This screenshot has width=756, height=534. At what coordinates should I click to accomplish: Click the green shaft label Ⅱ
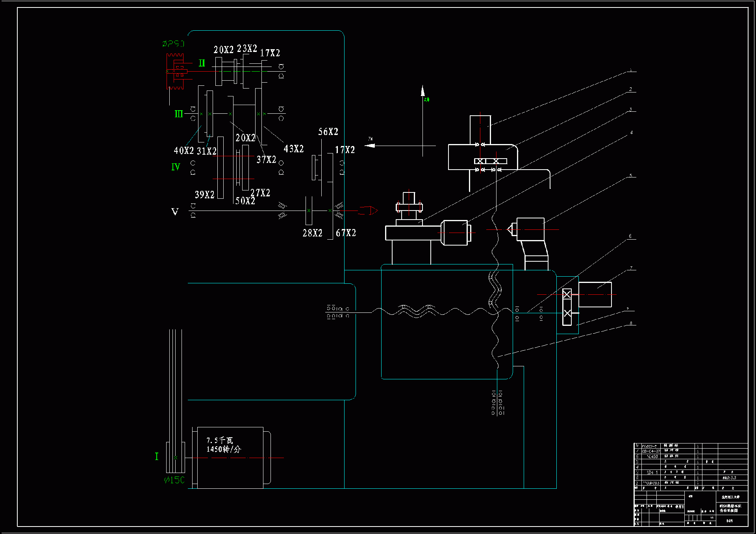202,63
